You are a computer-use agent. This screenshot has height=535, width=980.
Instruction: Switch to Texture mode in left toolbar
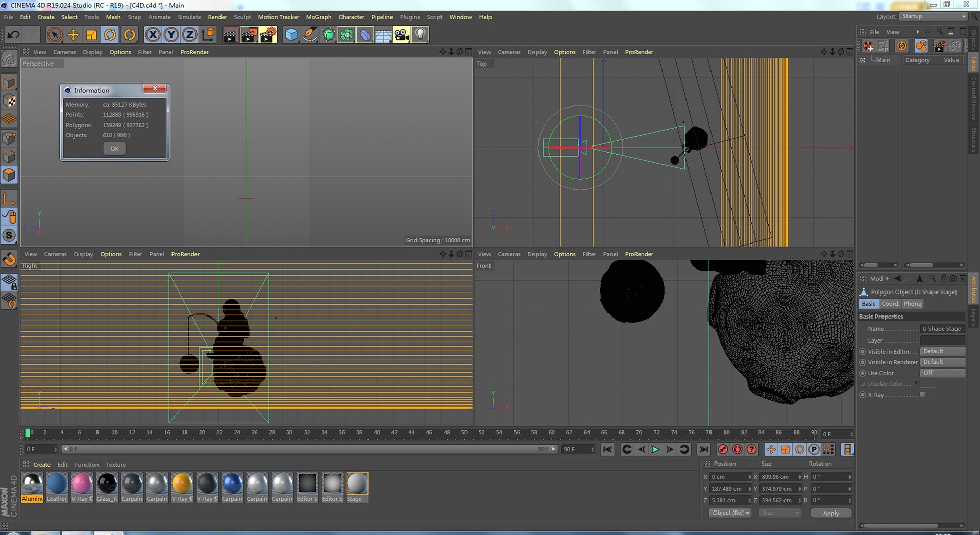point(9,101)
